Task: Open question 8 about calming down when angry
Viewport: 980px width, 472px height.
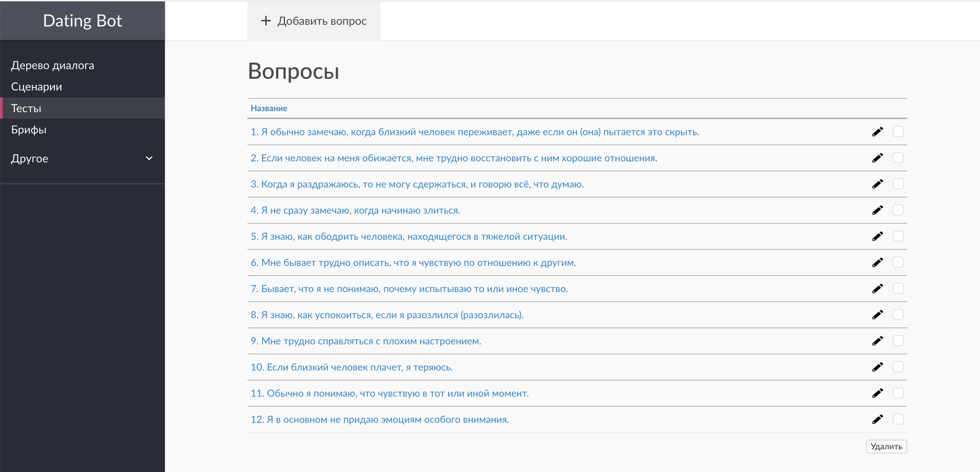Action: (x=387, y=315)
